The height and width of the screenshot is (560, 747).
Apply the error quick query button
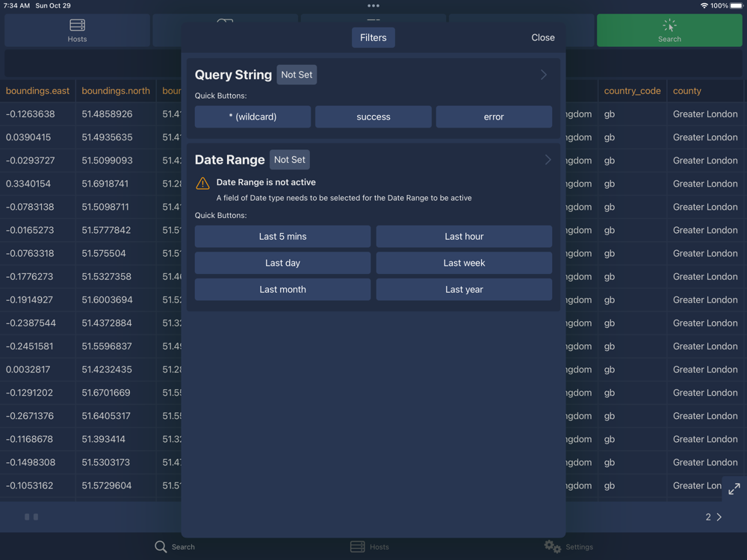[x=494, y=116]
